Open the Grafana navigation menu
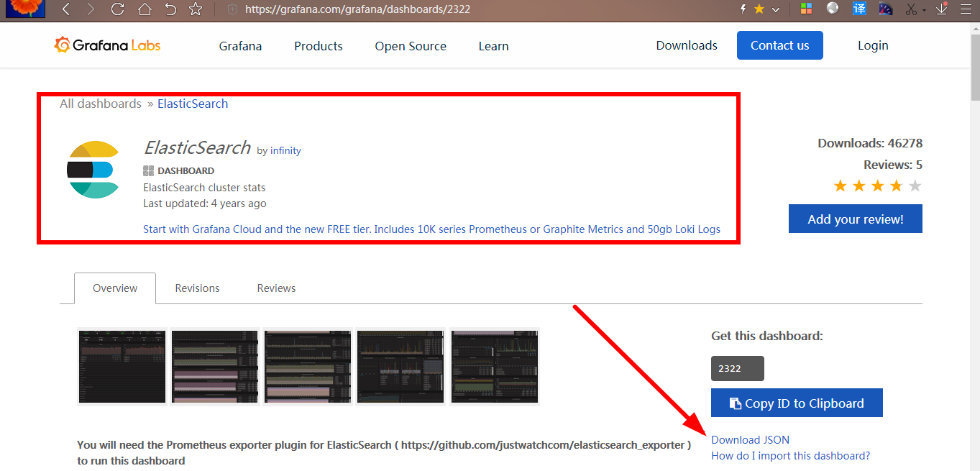980x471 pixels. 240,46
